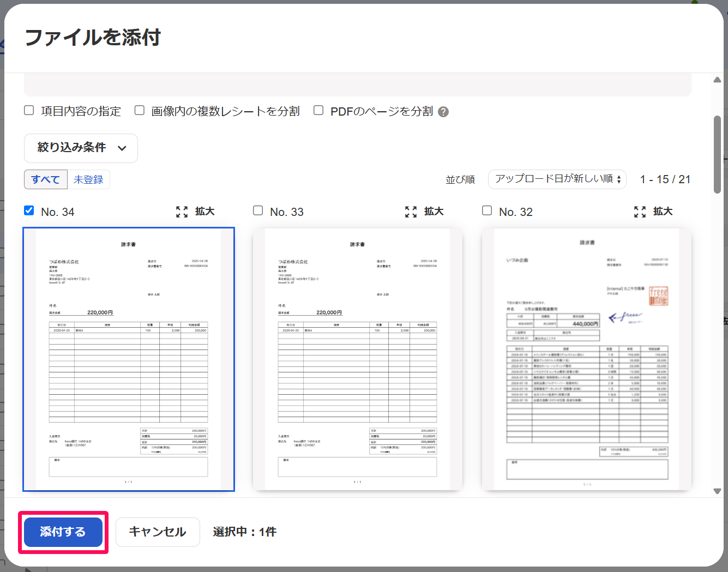The width and height of the screenshot is (728, 572).
Task: Switch to the すべて tab
Action: click(x=46, y=179)
